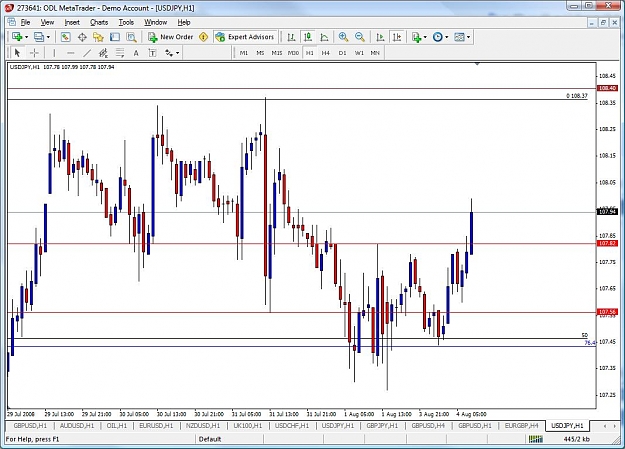Screen dimensions: 625x449
Task: Expand the Templates dropdown arrow
Action: pos(468,37)
